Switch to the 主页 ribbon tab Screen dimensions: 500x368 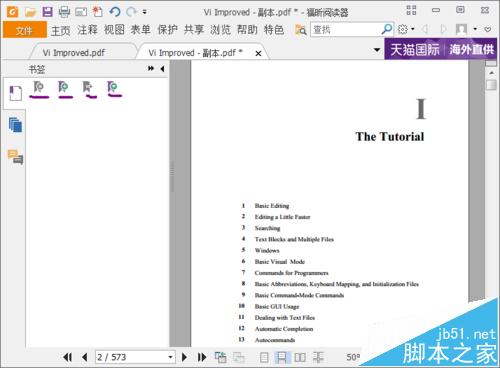(x=61, y=30)
